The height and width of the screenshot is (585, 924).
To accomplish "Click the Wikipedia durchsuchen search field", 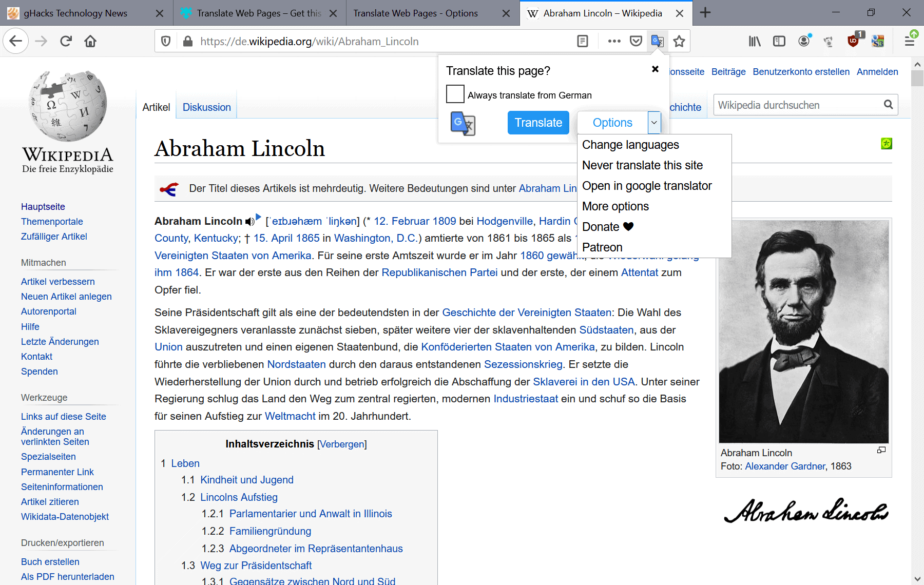I will (x=798, y=105).
